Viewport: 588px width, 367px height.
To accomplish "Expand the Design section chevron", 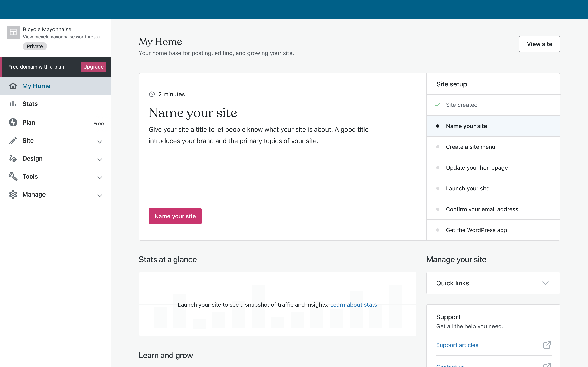I will [x=100, y=160].
